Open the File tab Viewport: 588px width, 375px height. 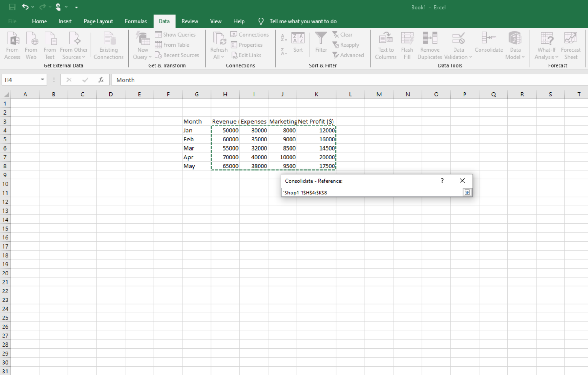[x=13, y=21]
